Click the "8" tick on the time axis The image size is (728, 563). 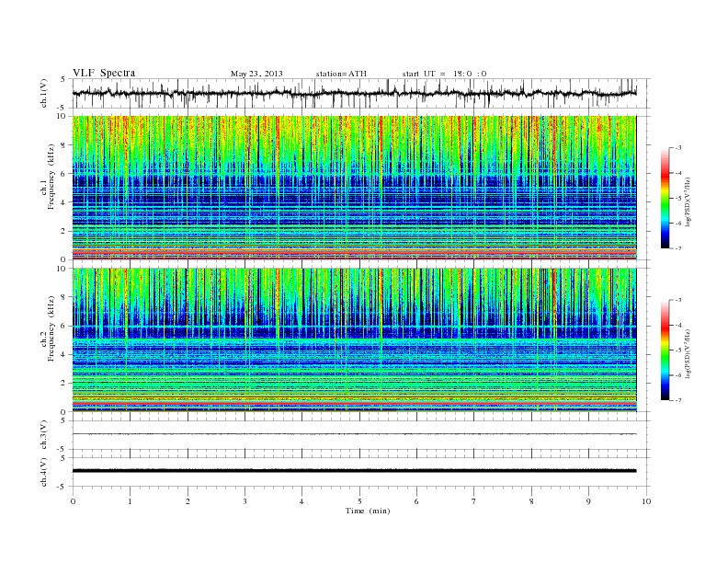pyautogui.click(x=531, y=501)
